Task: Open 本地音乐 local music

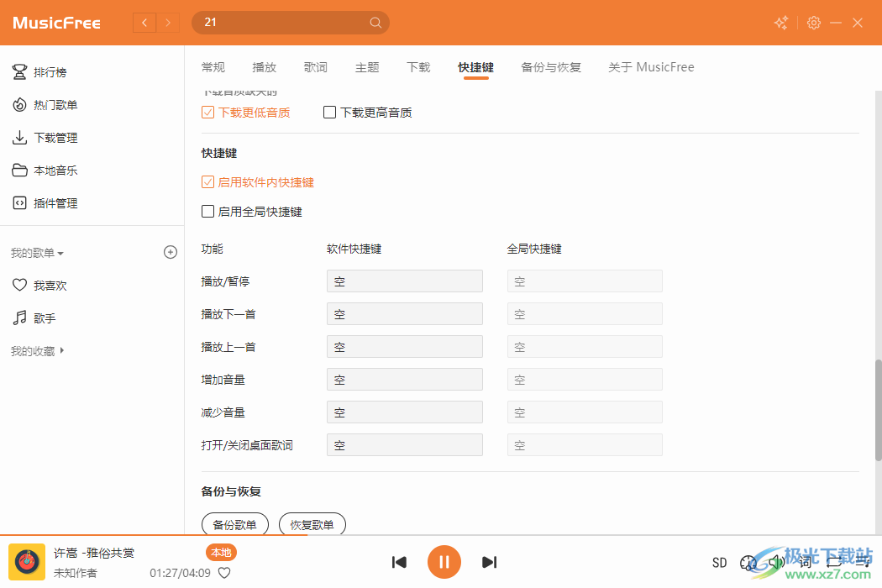Action: (x=45, y=170)
